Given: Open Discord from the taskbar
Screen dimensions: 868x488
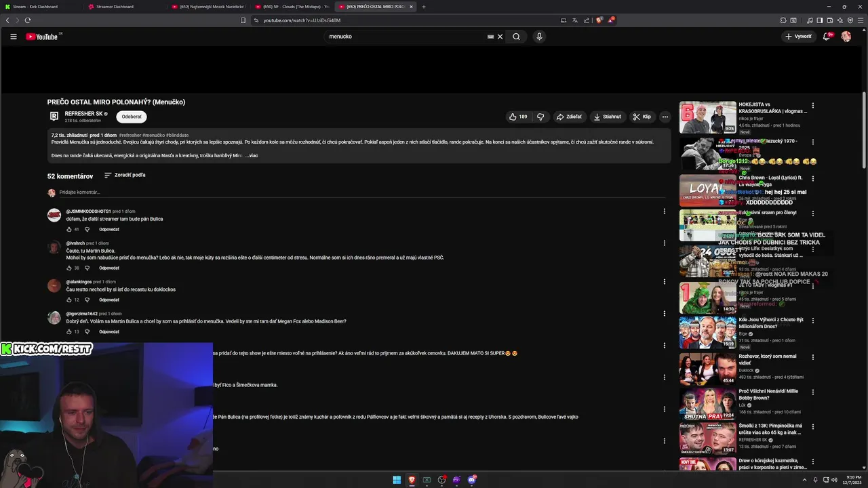Looking at the screenshot, I should coord(471,480).
